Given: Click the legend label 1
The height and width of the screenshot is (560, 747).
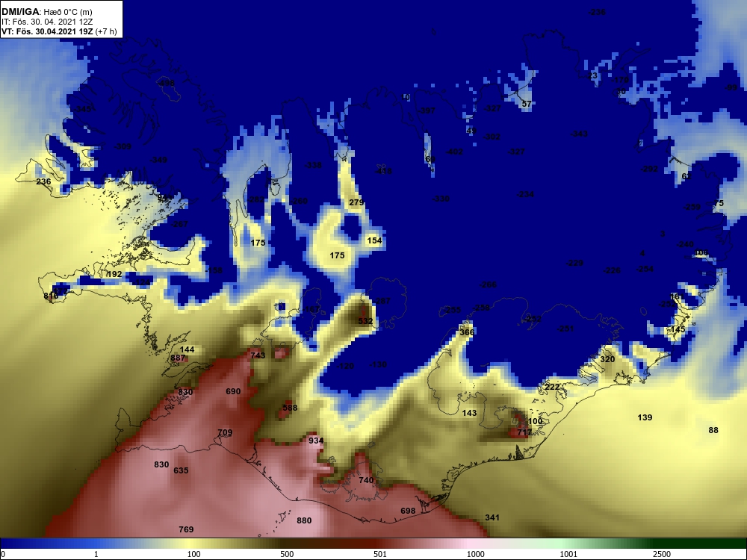Looking at the screenshot, I should (x=96, y=554).
